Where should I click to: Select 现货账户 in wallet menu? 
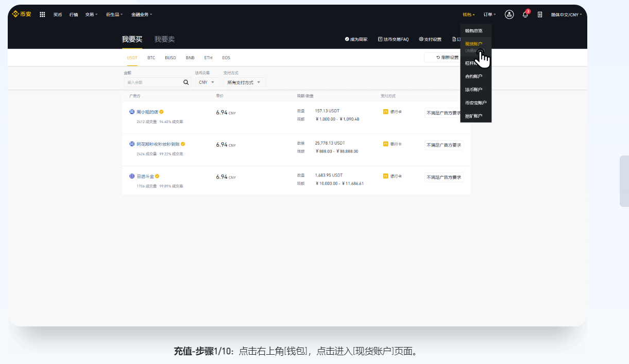click(473, 44)
